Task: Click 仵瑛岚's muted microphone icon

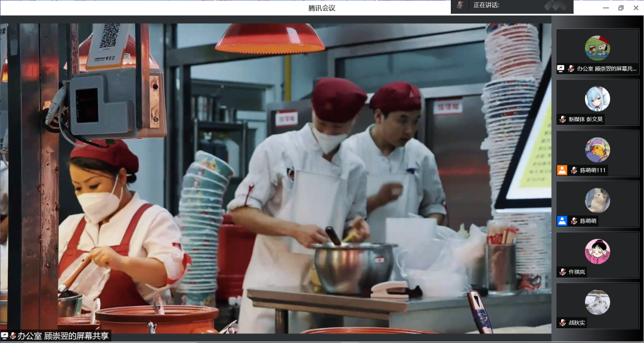Action: coord(562,272)
